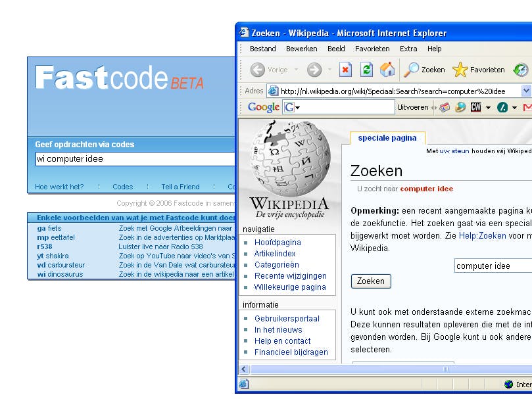Click the Back (Vorige) arrow icon
532x399 pixels.
pyautogui.click(x=258, y=70)
